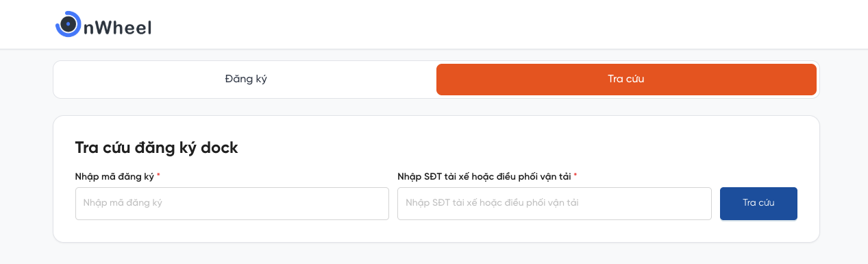Focus the Nhập mã đăng ký input field
Viewport: 868px width, 264px height.
click(232, 204)
